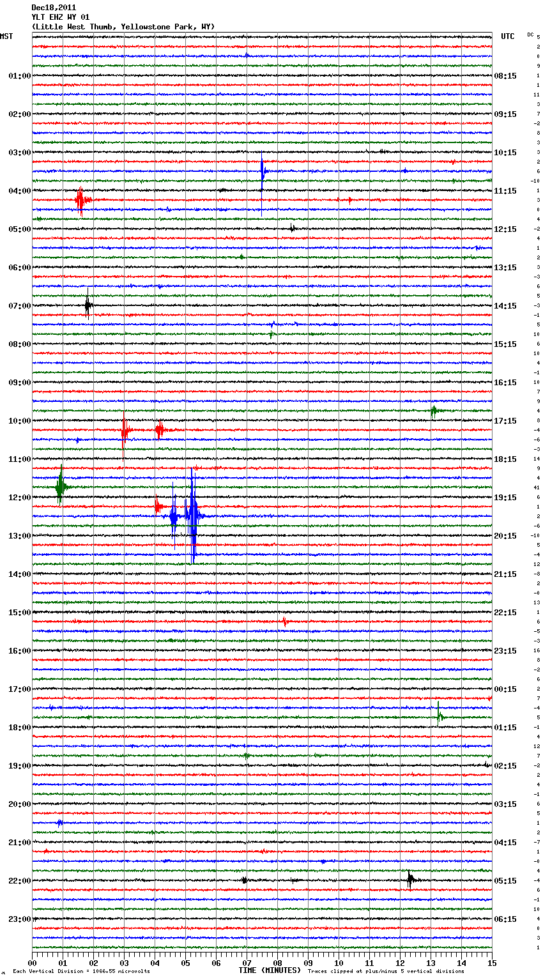Screen dimensions: 543x980
Task: Click the 11:15 UTC time label
Action: (505, 191)
